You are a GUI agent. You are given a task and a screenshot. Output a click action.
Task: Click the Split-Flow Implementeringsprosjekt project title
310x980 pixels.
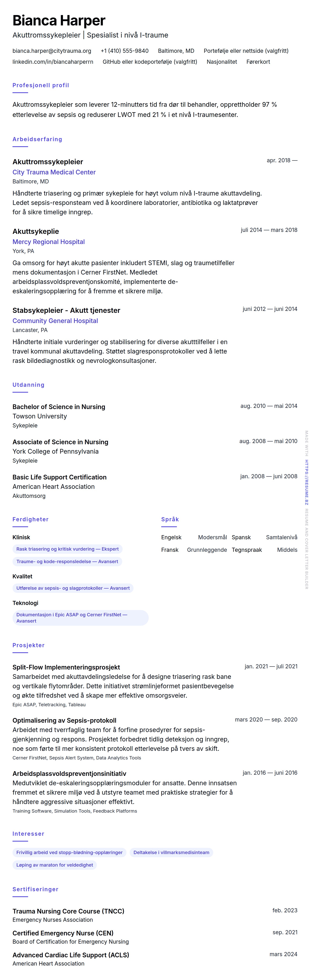pos(66,667)
